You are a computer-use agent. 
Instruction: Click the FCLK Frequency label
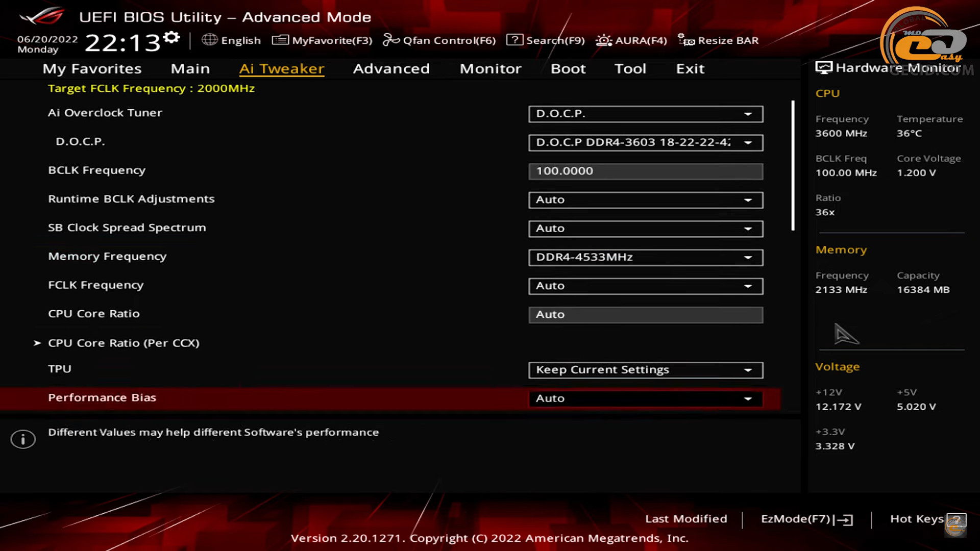click(96, 285)
